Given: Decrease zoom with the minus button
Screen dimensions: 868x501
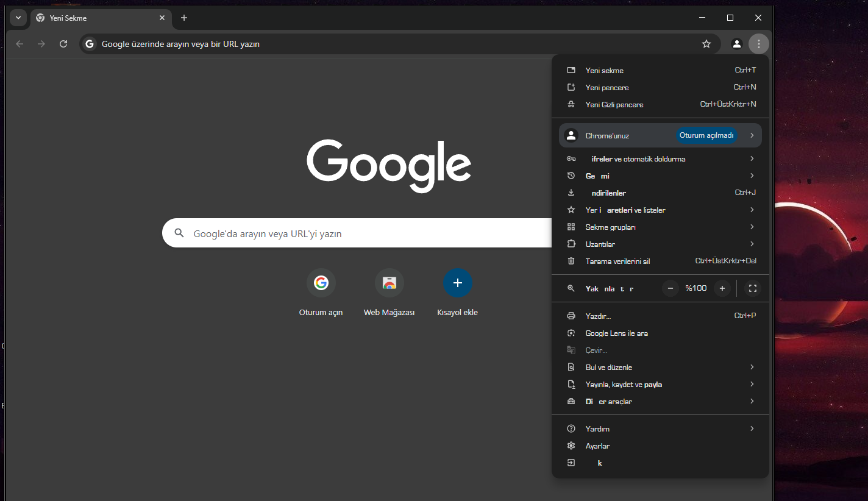Looking at the screenshot, I should point(671,288).
